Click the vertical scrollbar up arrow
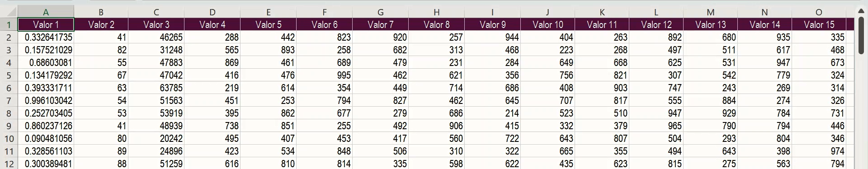868x169 pixels. click(861, 11)
